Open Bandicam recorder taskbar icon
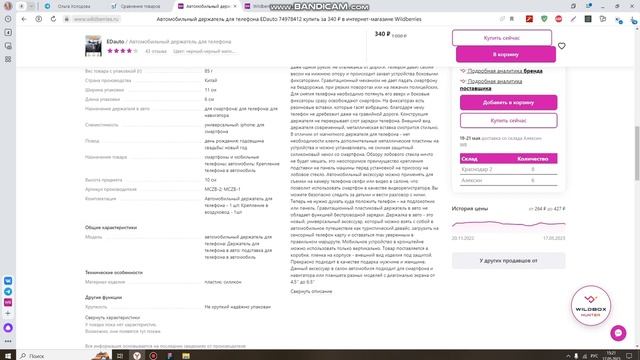This screenshot has height=360, width=640. tap(153, 356)
